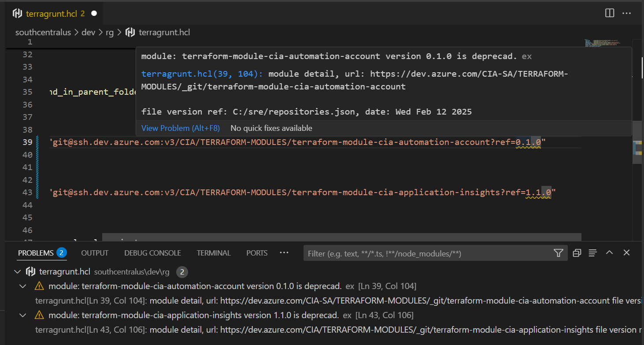This screenshot has height=345, width=644.
Task: Close the bottom panel with the X
Action: tap(626, 252)
